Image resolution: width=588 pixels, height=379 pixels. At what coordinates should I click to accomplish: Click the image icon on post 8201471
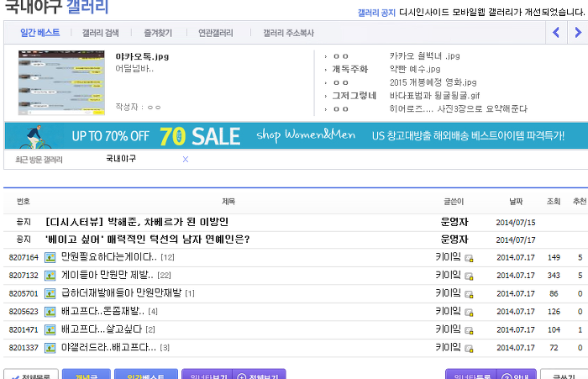click(50, 330)
